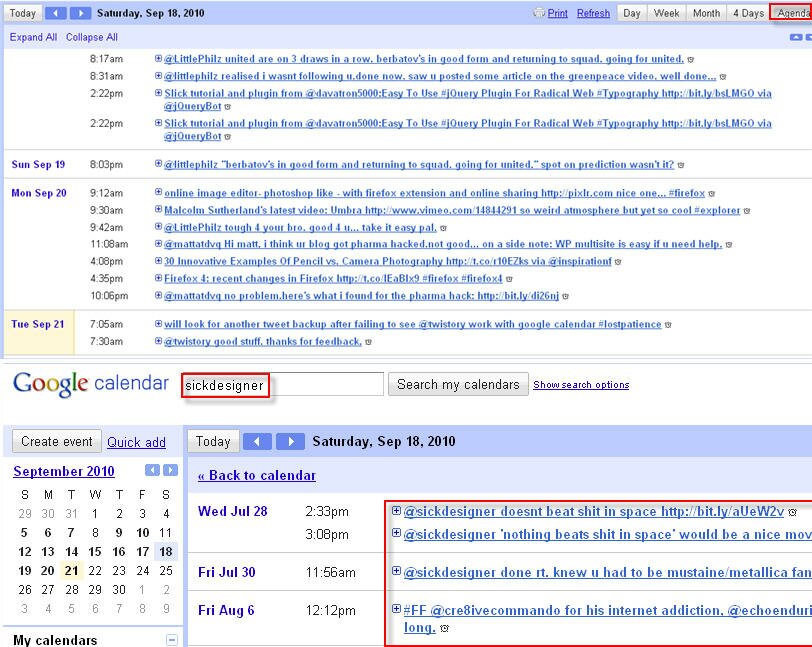Show previous month in September 2010 mini calendar
Image resolution: width=812 pixels, height=647 pixels.
point(152,470)
